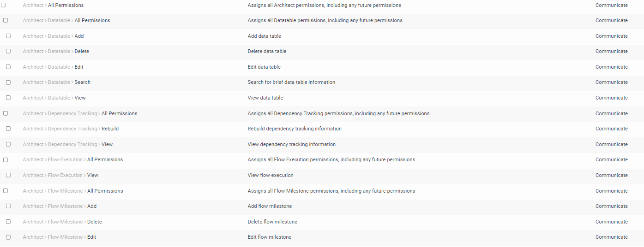Viewport: 644px width, 247px height.
Task: Enable the Datatable View permission checkbox
Action: click(8, 98)
